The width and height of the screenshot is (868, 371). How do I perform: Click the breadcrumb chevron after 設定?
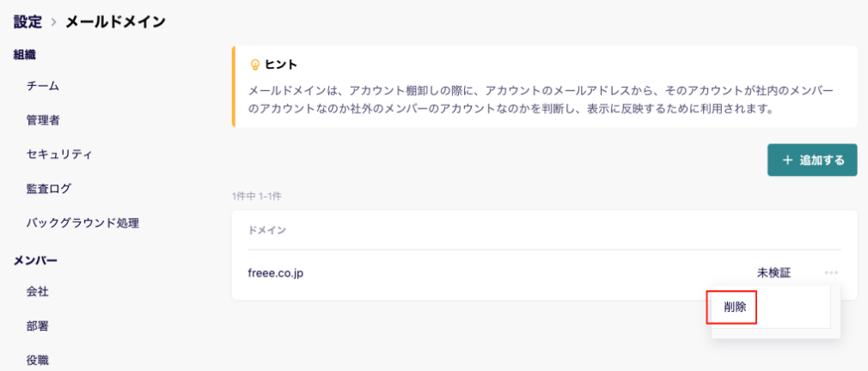(x=53, y=22)
